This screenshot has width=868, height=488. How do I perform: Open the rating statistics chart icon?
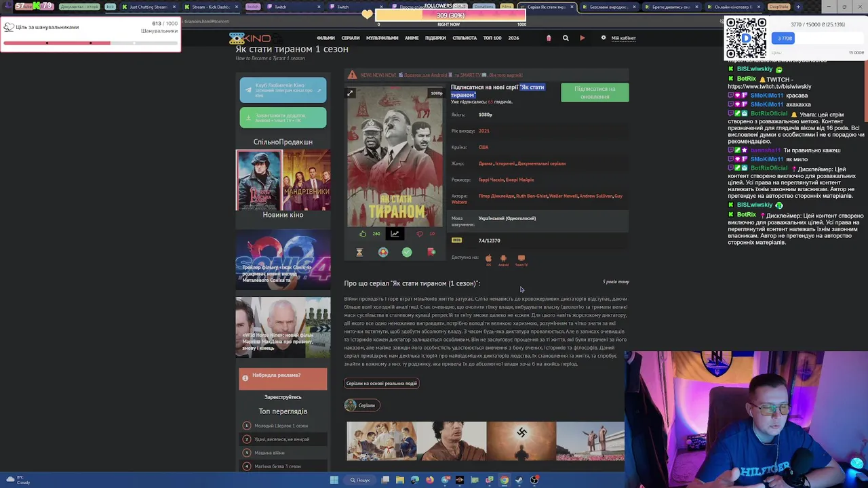pyautogui.click(x=395, y=234)
